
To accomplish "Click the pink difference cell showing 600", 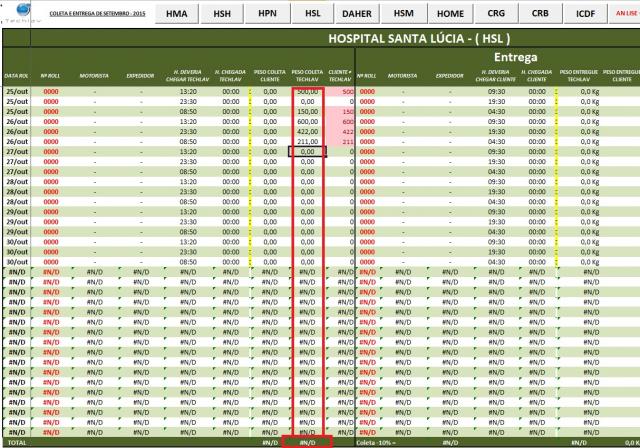I will pyautogui.click(x=340, y=122).
